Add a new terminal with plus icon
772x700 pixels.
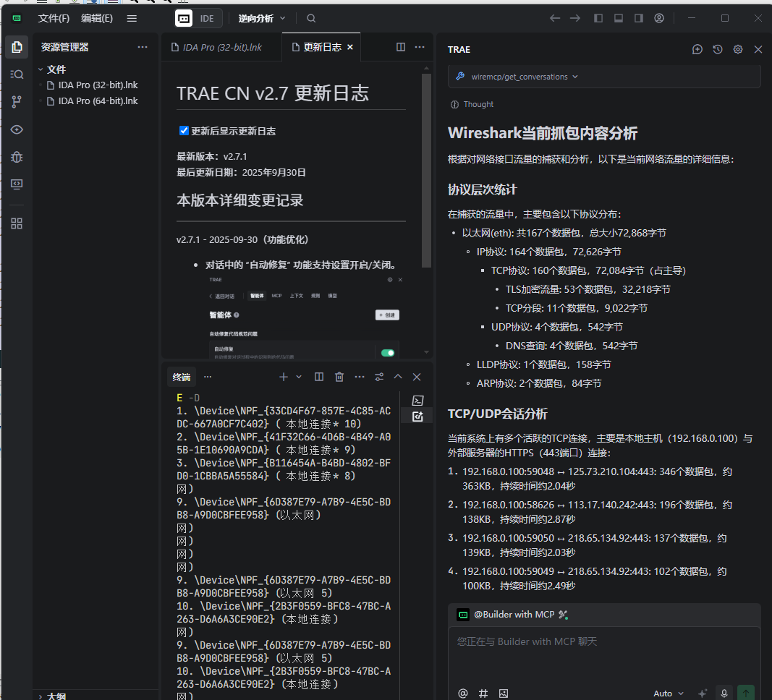coord(284,377)
